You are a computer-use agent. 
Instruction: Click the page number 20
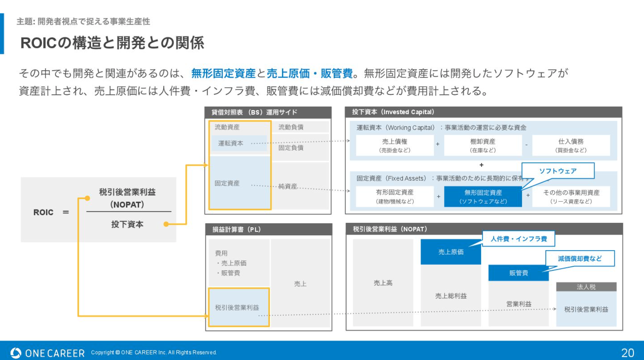(627, 353)
